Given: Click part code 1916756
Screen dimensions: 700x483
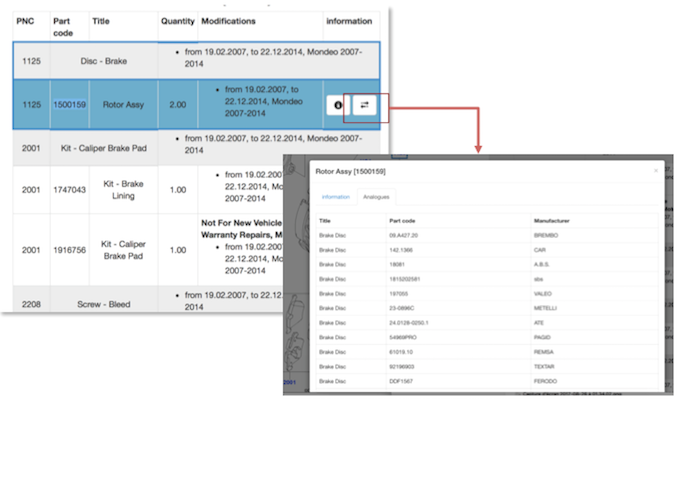Looking at the screenshot, I should pyautogui.click(x=70, y=250).
